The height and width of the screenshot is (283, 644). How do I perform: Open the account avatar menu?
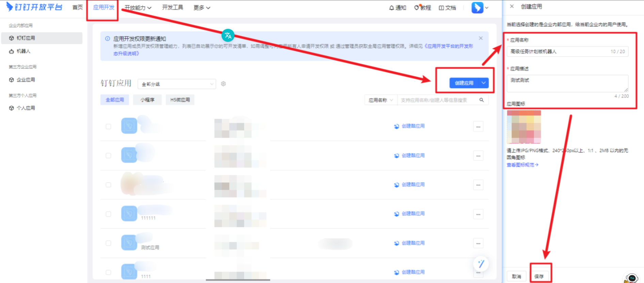tap(480, 8)
